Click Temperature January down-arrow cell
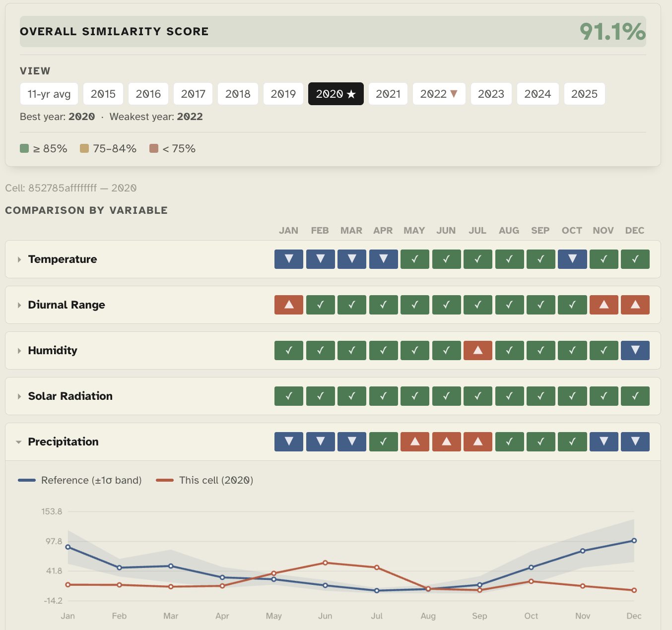Screen dimensions: 672x630 click(x=289, y=259)
